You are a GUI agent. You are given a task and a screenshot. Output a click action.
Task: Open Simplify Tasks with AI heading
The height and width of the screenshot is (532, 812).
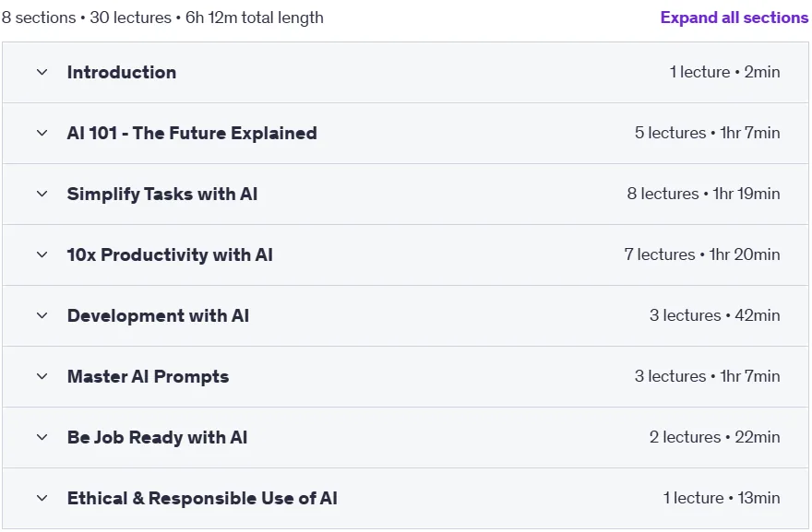(x=162, y=194)
